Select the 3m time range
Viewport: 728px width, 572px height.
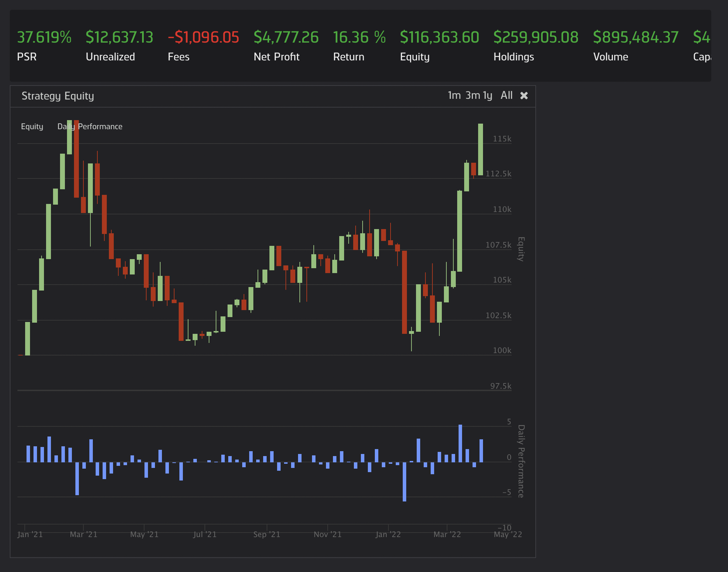tap(473, 95)
